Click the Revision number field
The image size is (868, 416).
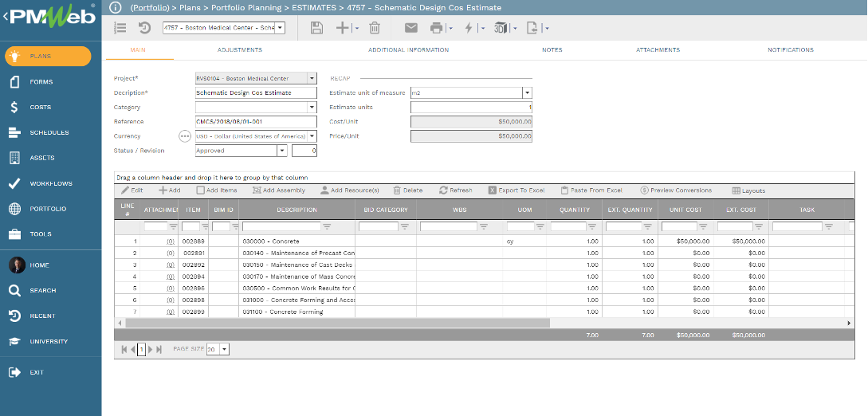[304, 151]
